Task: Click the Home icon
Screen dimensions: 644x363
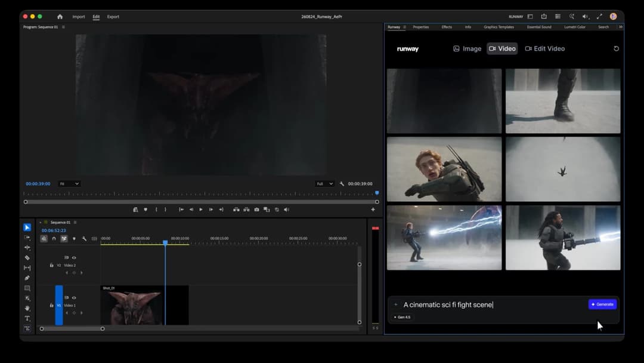Action: coord(60,17)
